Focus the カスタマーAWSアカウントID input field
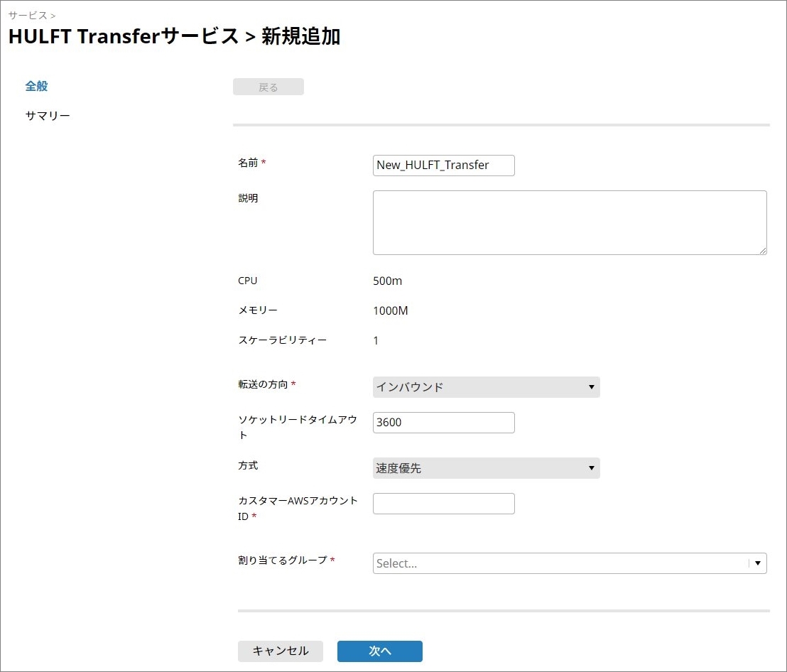This screenshot has width=787, height=672. tap(443, 504)
